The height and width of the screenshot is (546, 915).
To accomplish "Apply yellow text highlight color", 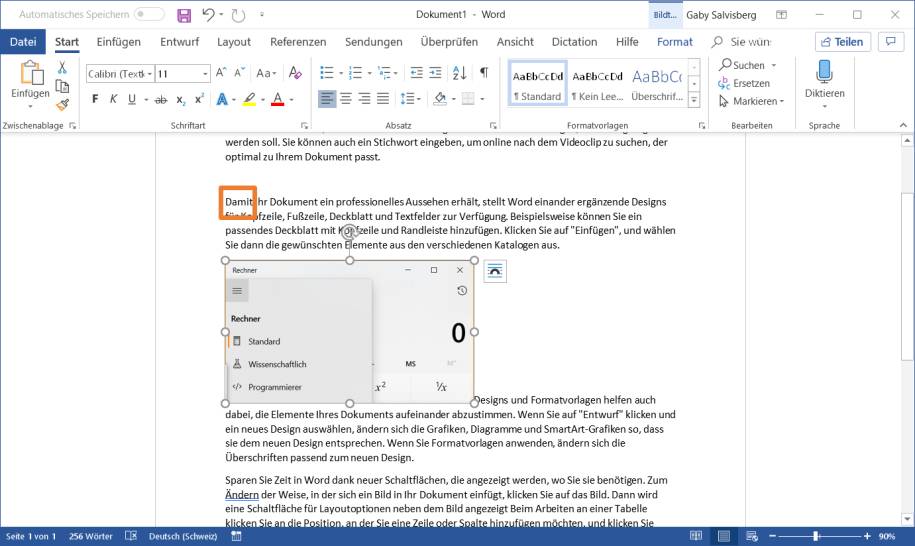I will pos(249,99).
